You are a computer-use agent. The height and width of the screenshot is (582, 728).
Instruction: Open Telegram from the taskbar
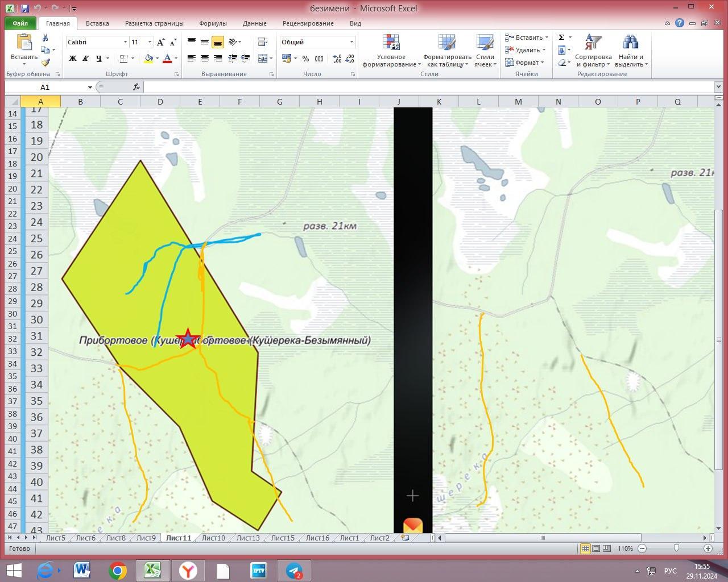click(x=293, y=570)
